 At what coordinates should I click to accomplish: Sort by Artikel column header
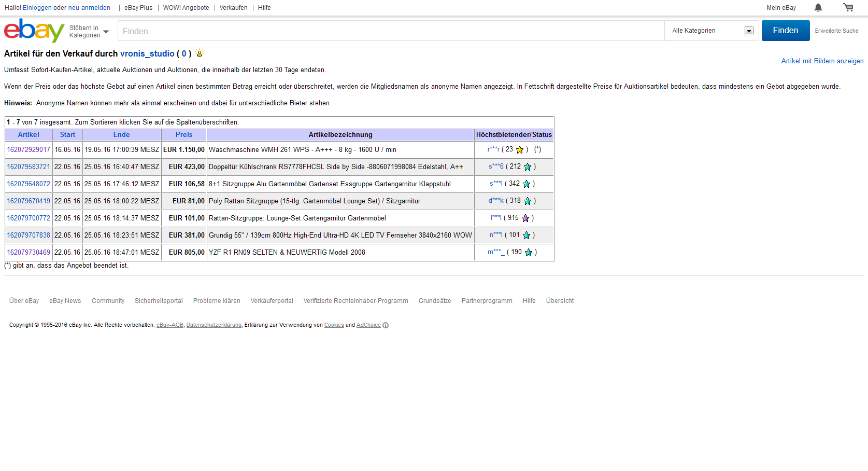(29, 134)
